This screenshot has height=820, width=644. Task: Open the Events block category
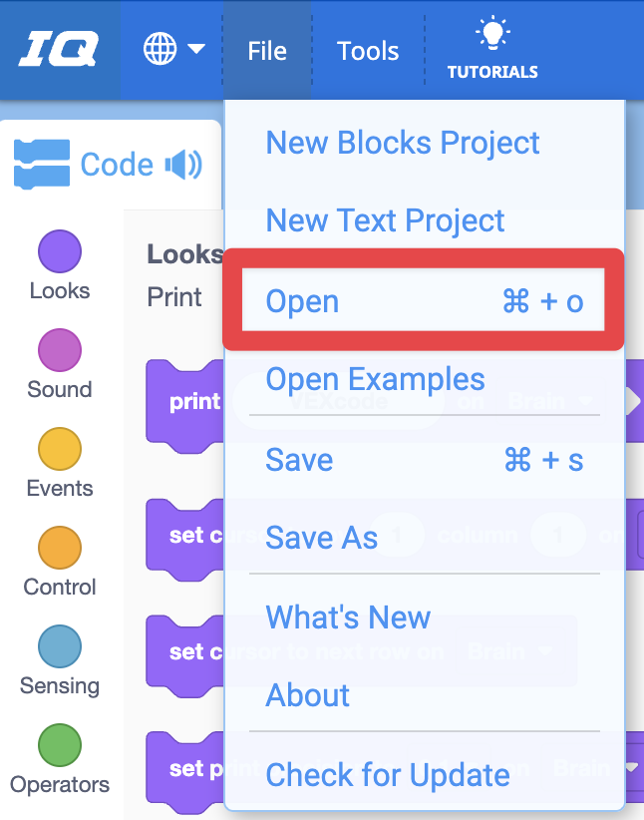click(x=59, y=460)
